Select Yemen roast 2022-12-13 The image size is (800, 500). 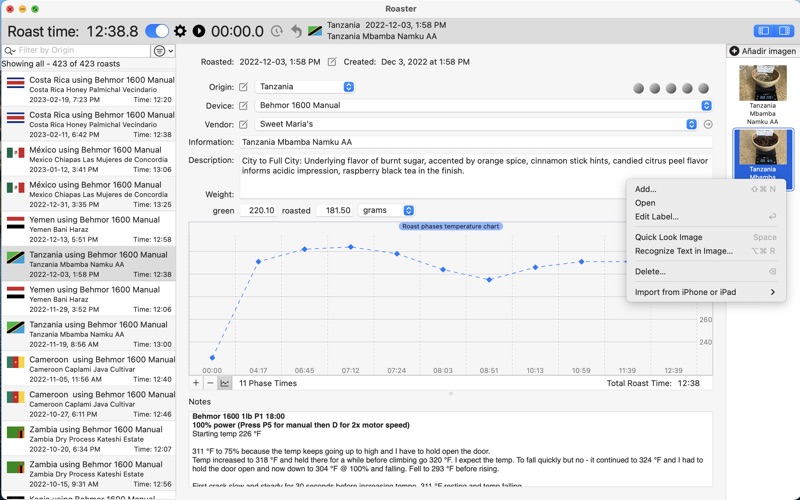[x=88, y=229]
